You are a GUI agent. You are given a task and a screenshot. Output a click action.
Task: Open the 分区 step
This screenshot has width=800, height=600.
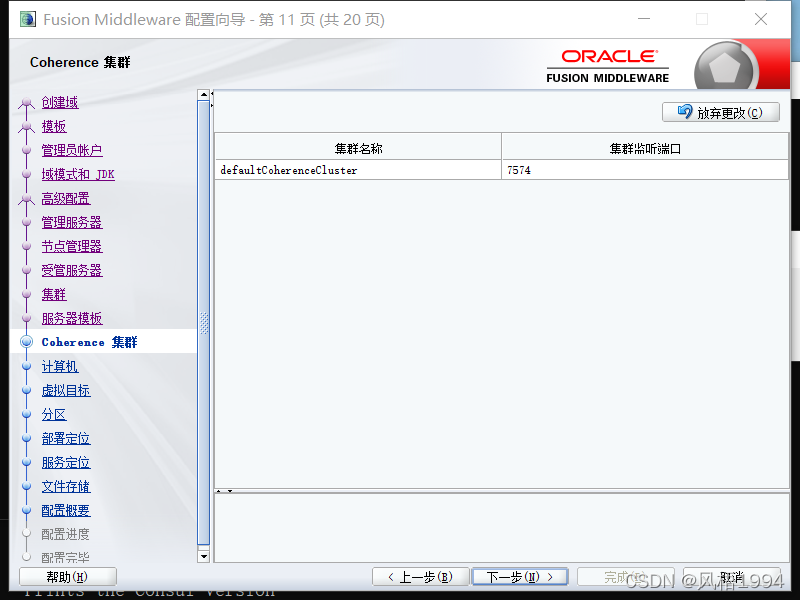pos(54,414)
